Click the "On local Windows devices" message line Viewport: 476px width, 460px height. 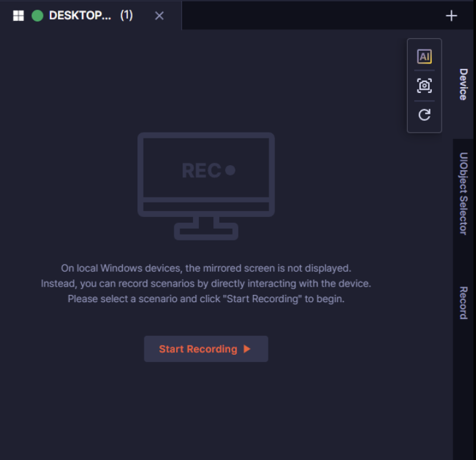(x=205, y=268)
